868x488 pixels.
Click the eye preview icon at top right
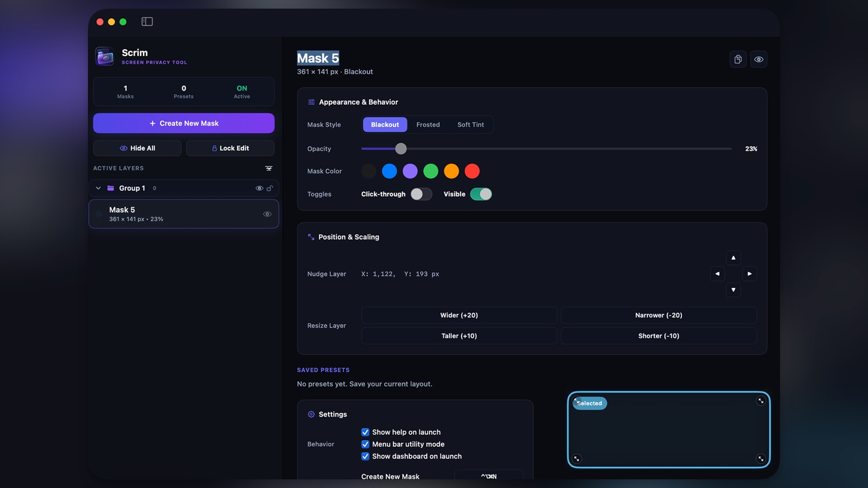pos(759,59)
